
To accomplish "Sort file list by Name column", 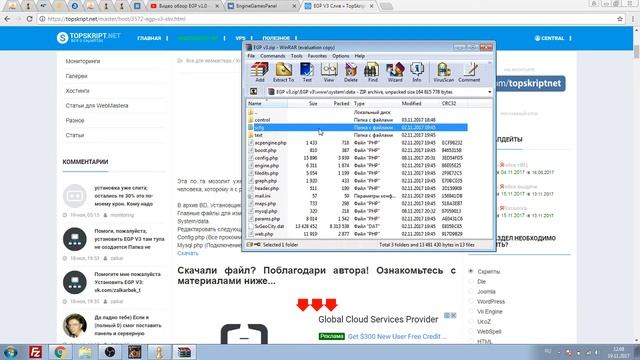I will 267,104.
